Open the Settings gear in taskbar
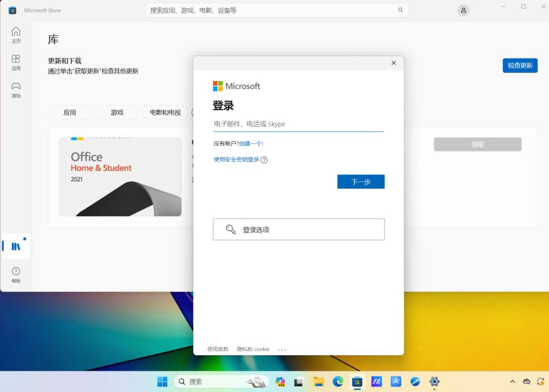 (x=434, y=381)
